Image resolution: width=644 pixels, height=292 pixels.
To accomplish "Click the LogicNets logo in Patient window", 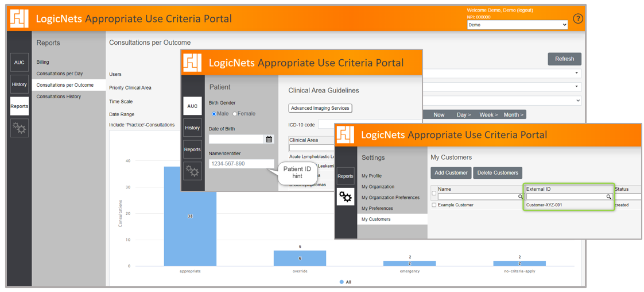I will click(193, 63).
